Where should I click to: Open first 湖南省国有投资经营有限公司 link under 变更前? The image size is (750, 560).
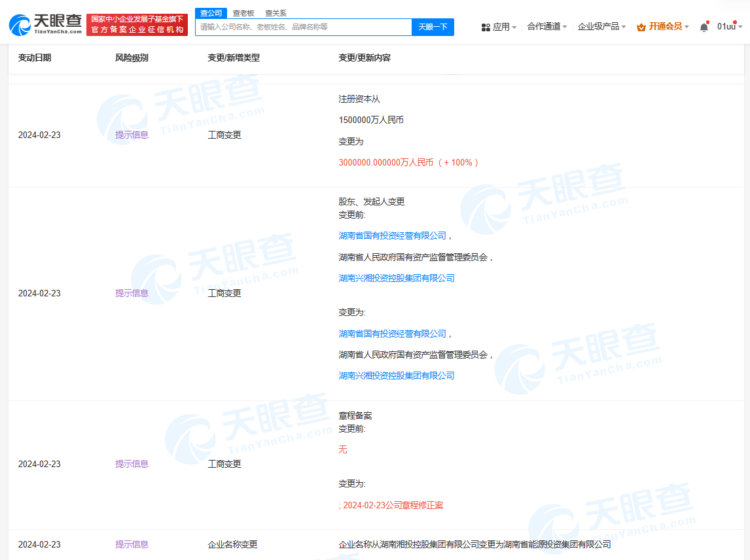392,236
